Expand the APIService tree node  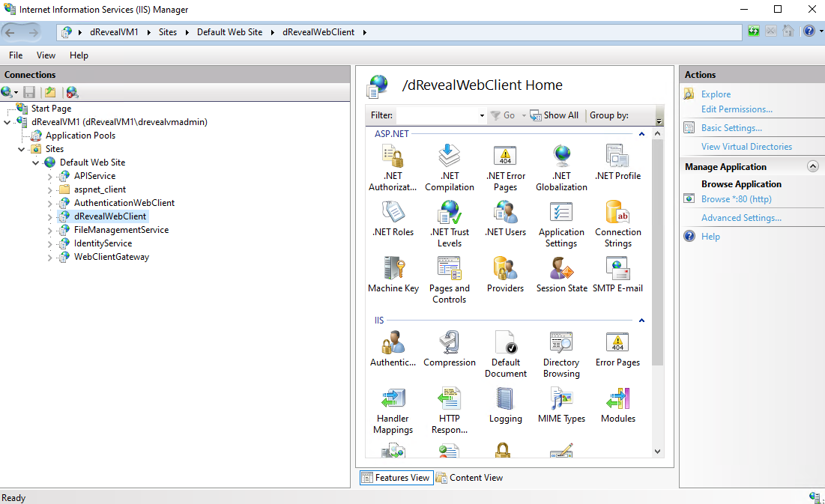(50, 176)
